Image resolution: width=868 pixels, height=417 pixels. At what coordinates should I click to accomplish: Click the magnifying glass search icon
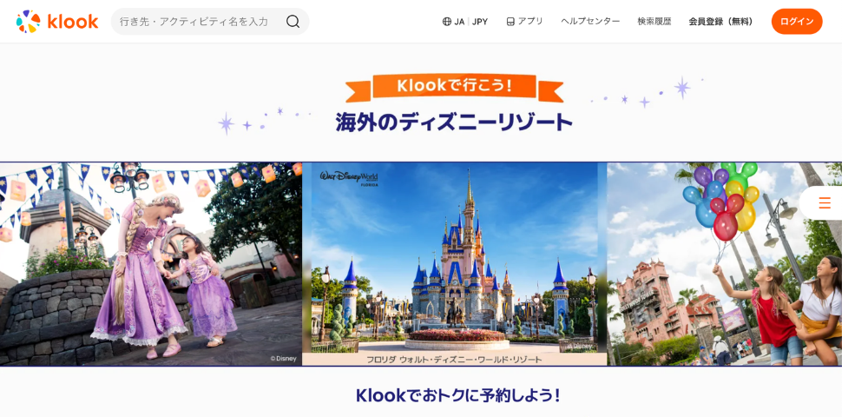293,22
